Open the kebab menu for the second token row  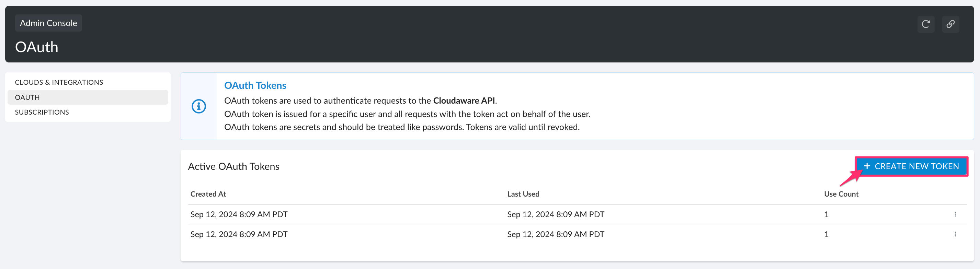(956, 234)
